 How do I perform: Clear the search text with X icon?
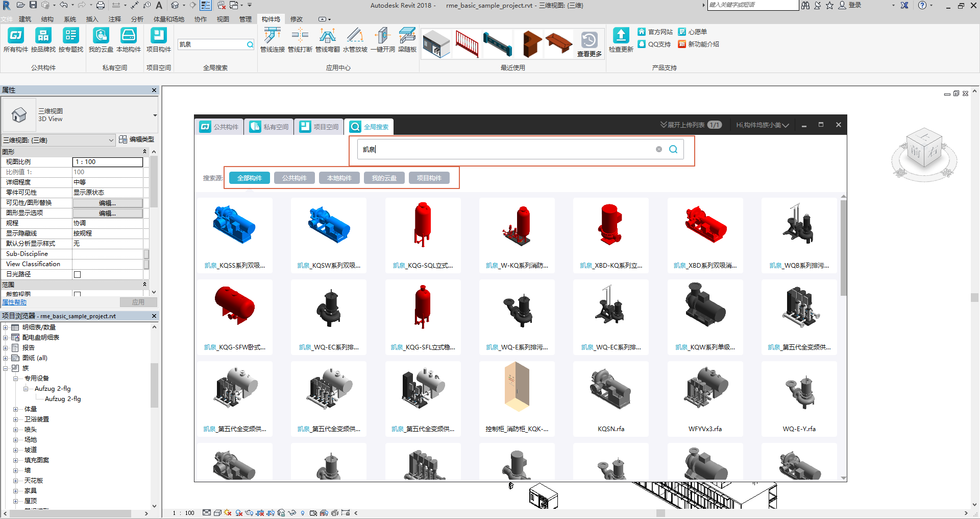click(659, 149)
